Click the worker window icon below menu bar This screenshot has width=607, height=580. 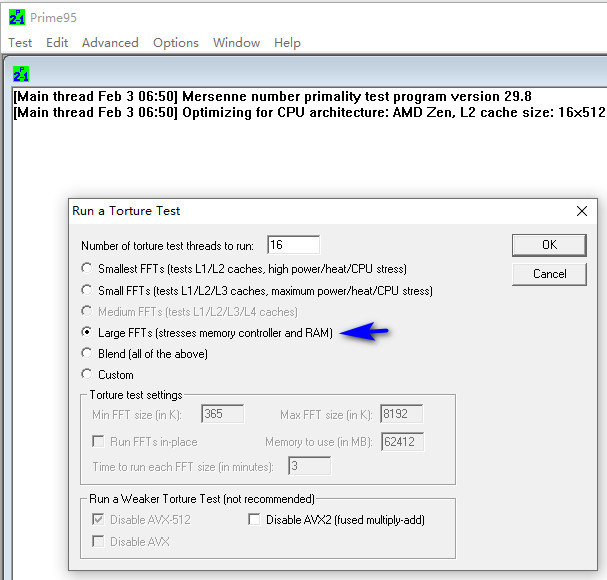21,74
